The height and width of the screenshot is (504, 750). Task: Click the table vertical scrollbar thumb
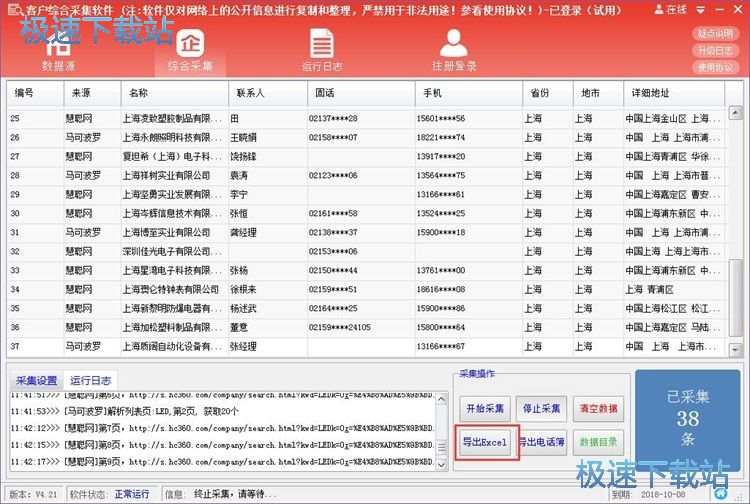coord(736,298)
